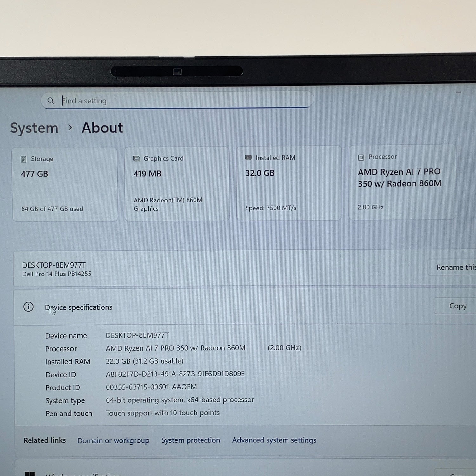
Task: Click 64 GB of 477 GB used
Action: (x=52, y=209)
